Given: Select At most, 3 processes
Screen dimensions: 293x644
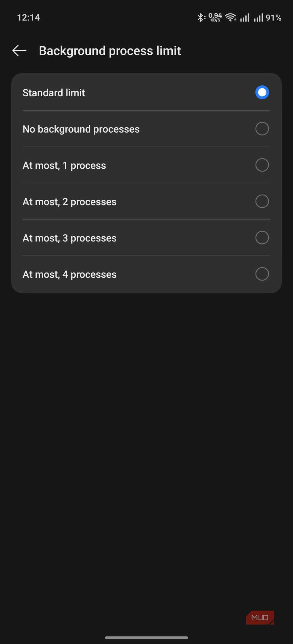Looking at the screenshot, I should coord(146,238).
